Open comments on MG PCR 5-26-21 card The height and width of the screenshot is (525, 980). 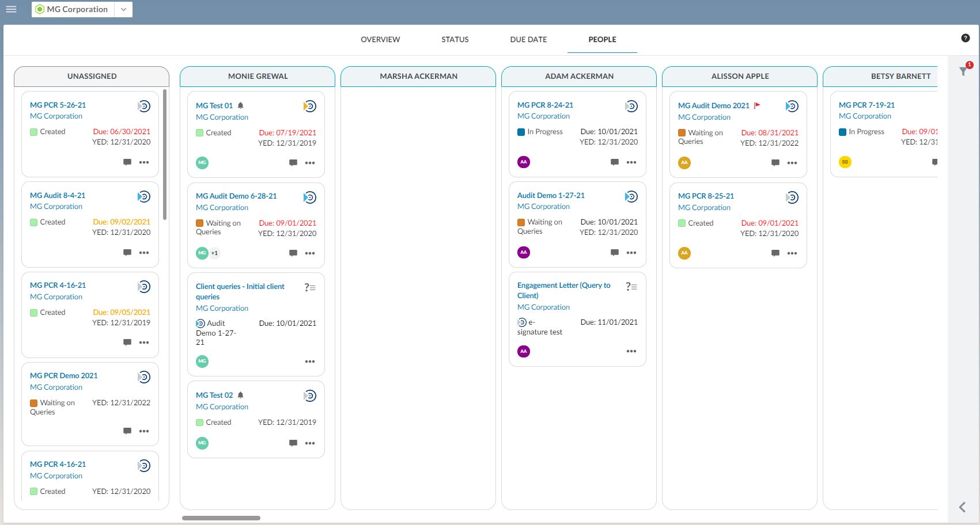pyautogui.click(x=127, y=162)
